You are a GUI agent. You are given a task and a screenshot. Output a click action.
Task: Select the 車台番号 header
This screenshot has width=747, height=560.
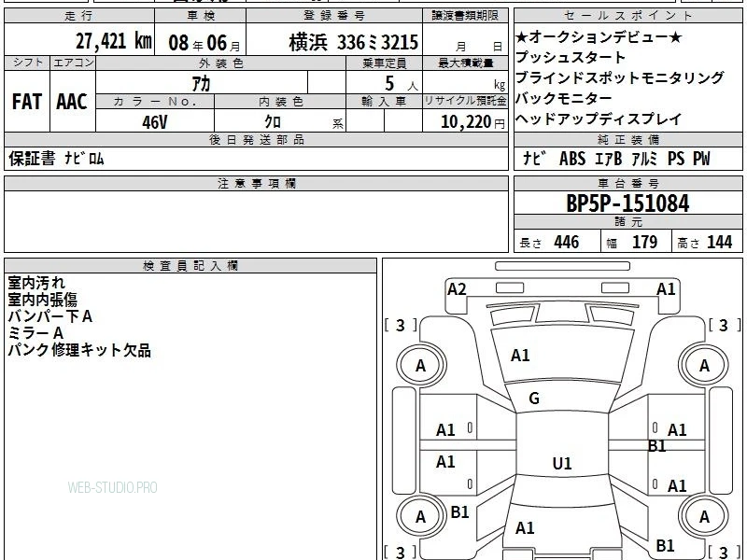pyautogui.click(x=627, y=183)
